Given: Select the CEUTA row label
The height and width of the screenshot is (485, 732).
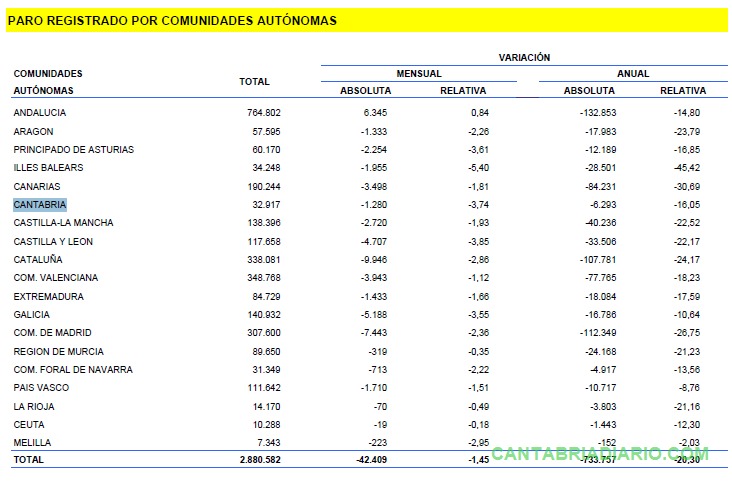Looking at the screenshot, I should tap(29, 425).
